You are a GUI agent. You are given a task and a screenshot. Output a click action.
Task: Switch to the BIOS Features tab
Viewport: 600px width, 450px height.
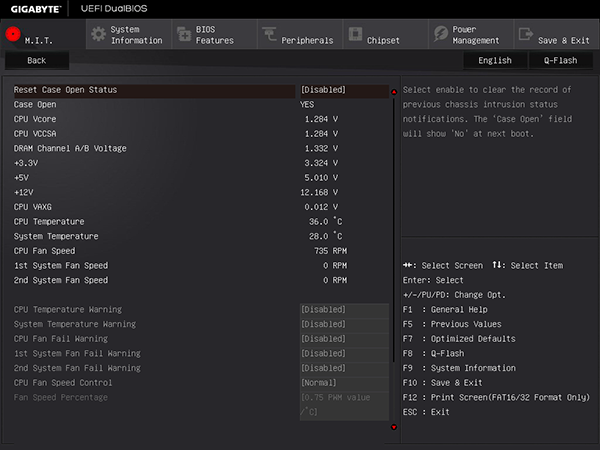[x=214, y=34]
